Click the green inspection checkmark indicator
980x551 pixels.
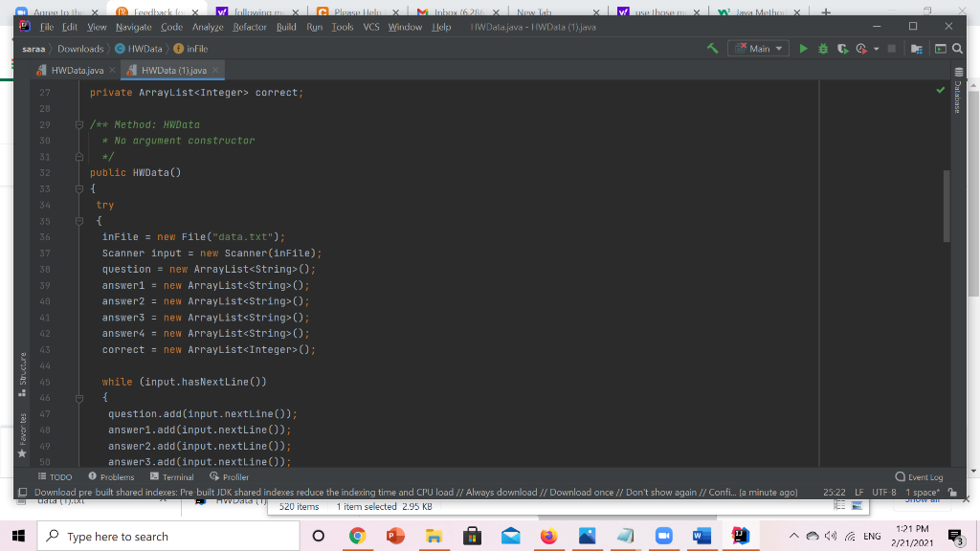940,91
